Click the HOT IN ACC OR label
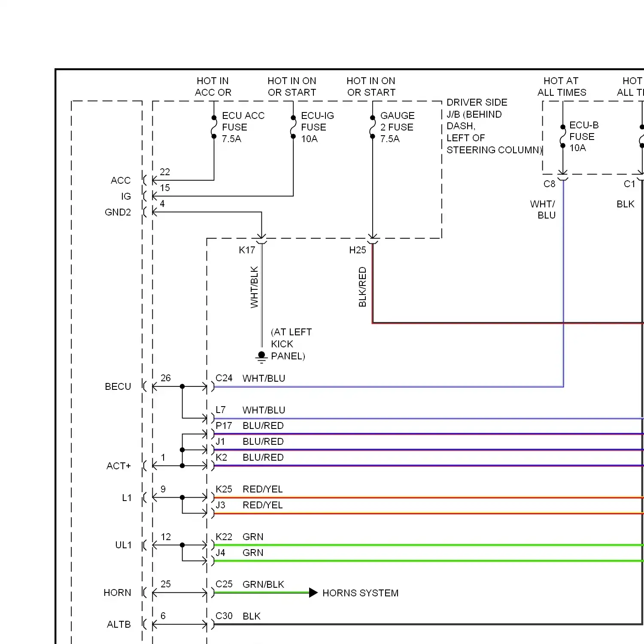 (x=213, y=87)
